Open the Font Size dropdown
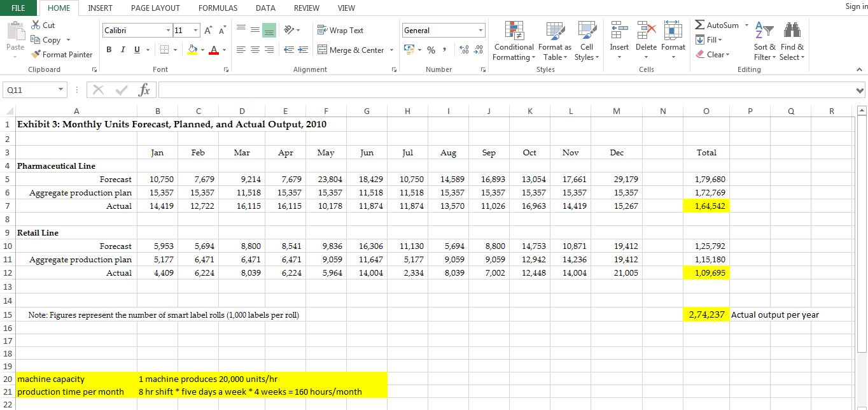The width and height of the screenshot is (868, 410). pyautogui.click(x=196, y=30)
